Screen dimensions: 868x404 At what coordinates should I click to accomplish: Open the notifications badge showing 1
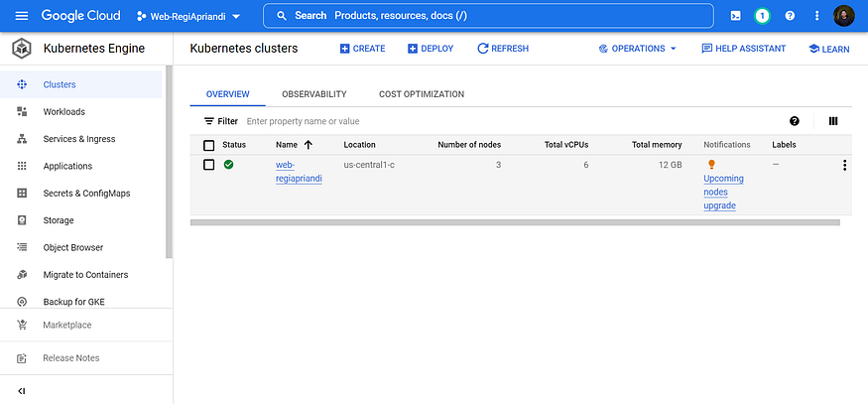[762, 16]
